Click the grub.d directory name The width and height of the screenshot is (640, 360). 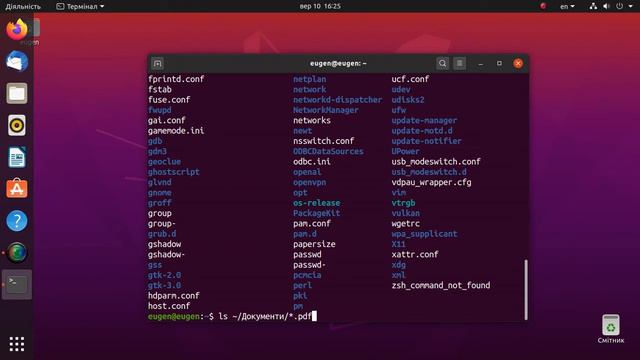[x=162, y=234]
